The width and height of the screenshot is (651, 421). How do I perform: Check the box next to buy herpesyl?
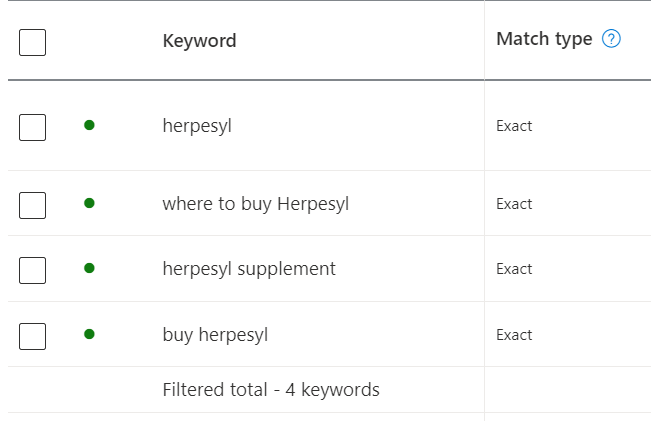32,336
